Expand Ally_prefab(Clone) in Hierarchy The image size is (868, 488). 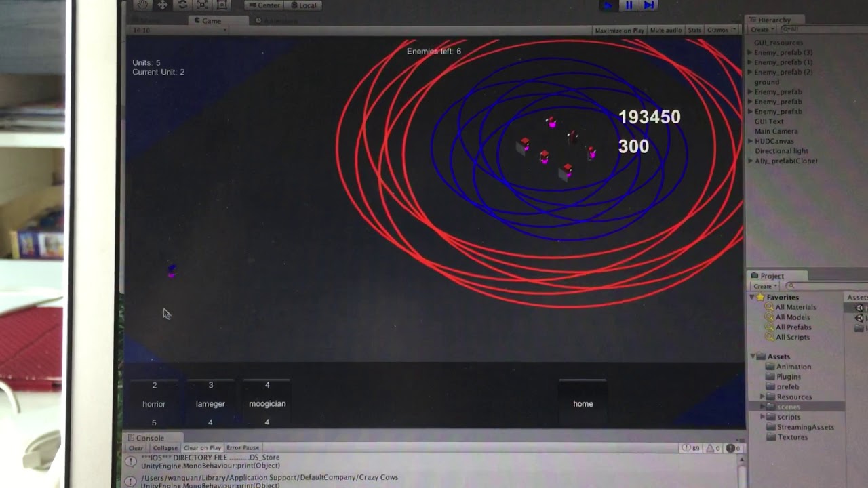(750, 161)
